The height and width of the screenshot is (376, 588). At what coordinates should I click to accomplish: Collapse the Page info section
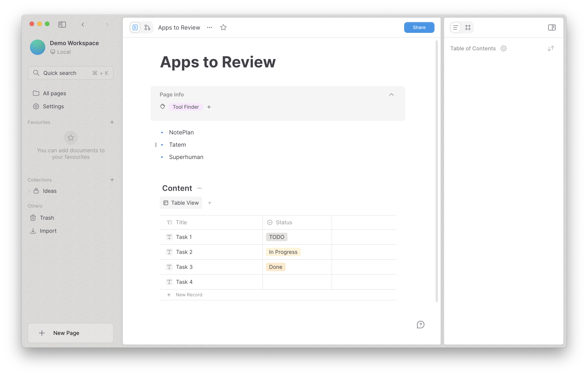pos(391,95)
